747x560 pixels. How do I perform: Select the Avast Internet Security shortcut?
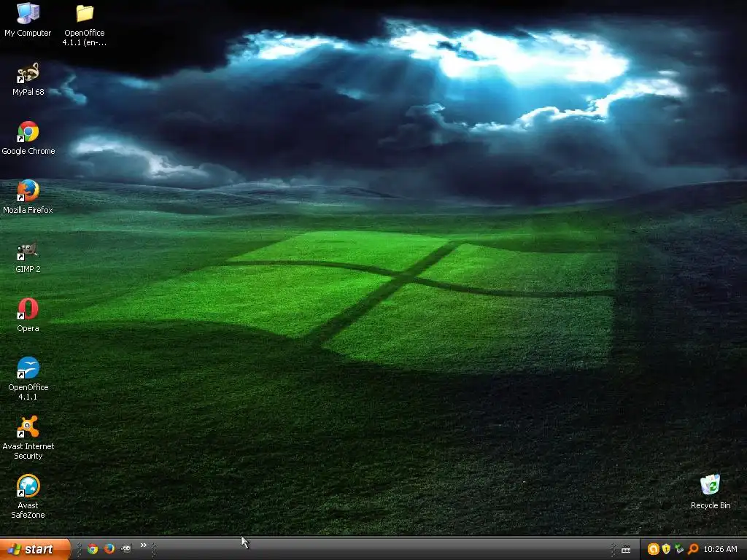pos(28,437)
